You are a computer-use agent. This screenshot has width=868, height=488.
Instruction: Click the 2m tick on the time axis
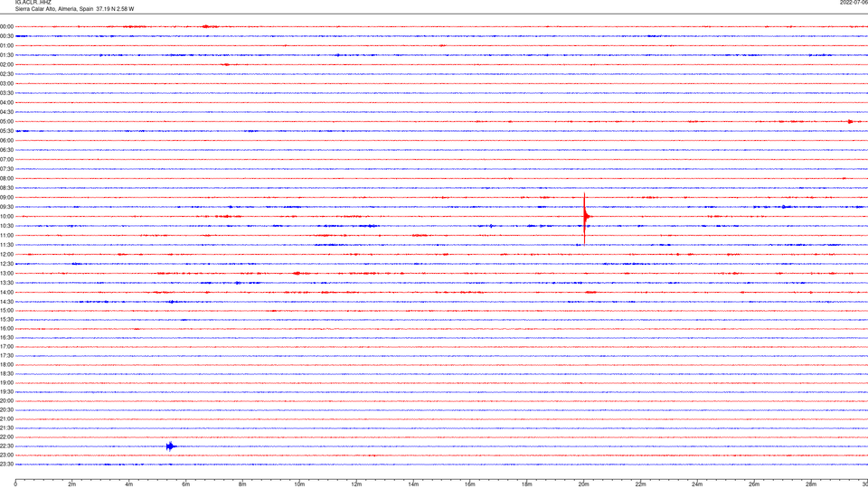click(x=72, y=484)
